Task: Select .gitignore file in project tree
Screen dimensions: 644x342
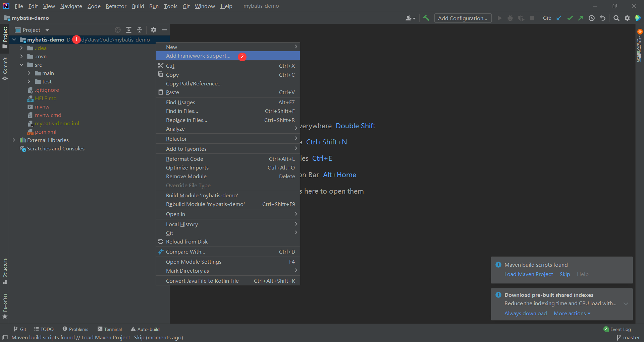Action: point(47,90)
